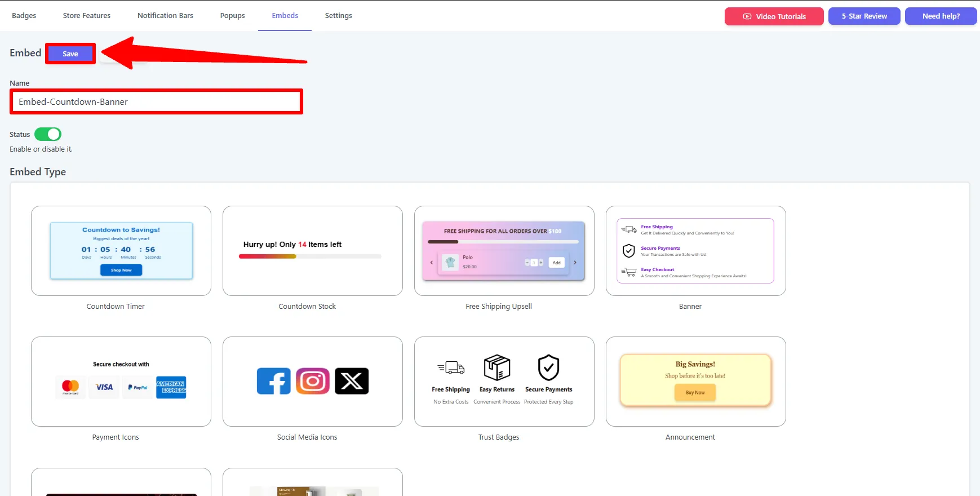Click the Polo shirt product image
Image resolution: width=980 pixels, height=496 pixels.
pos(450,262)
